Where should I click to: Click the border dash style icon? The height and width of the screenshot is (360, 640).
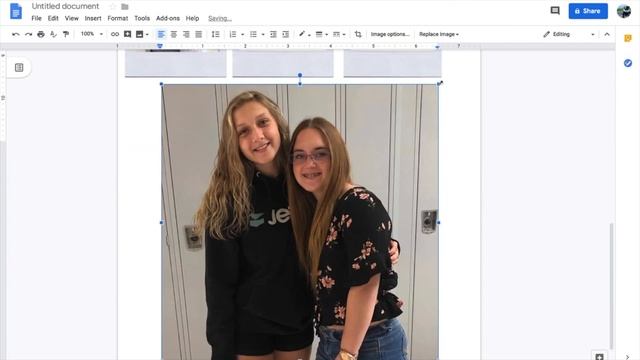point(336,34)
